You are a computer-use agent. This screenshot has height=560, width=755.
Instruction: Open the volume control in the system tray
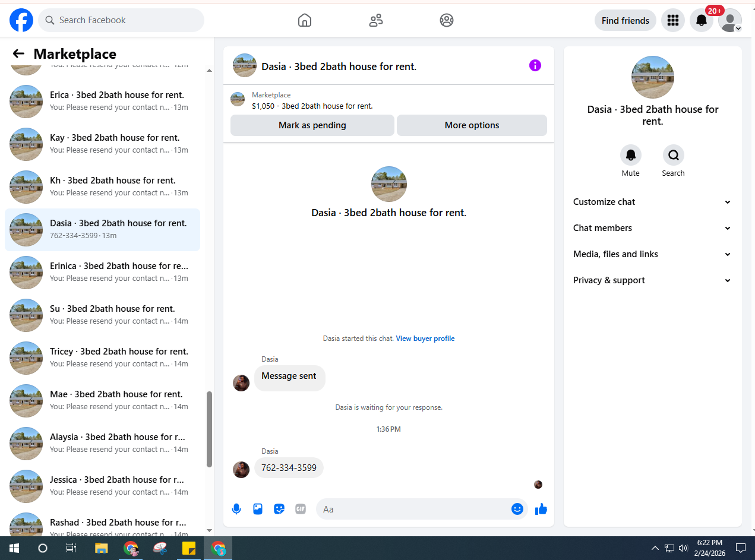pyautogui.click(x=684, y=548)
